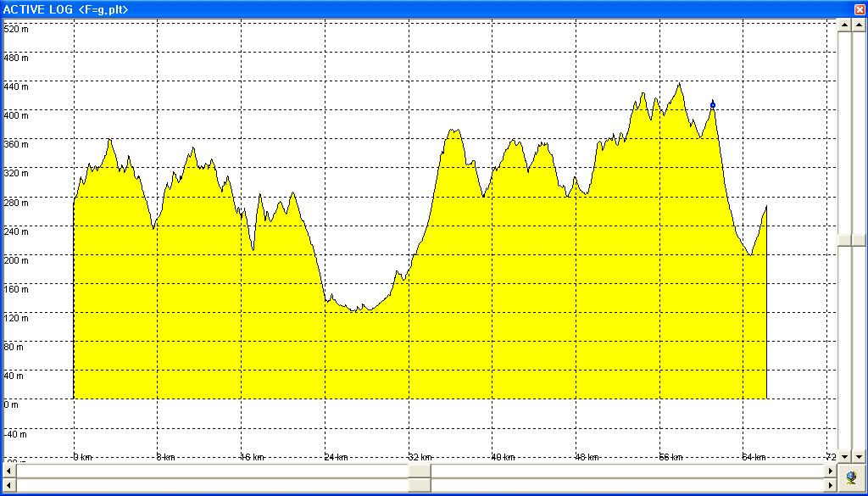
Task: Click the '360 m' elevation axis label
Action: (x=15, y=144)
